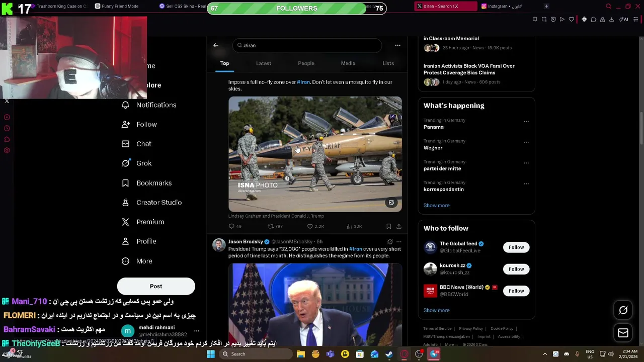Open options for korrespondentin trend
This screenshot has width=644, height=362.
coord(526,184)
